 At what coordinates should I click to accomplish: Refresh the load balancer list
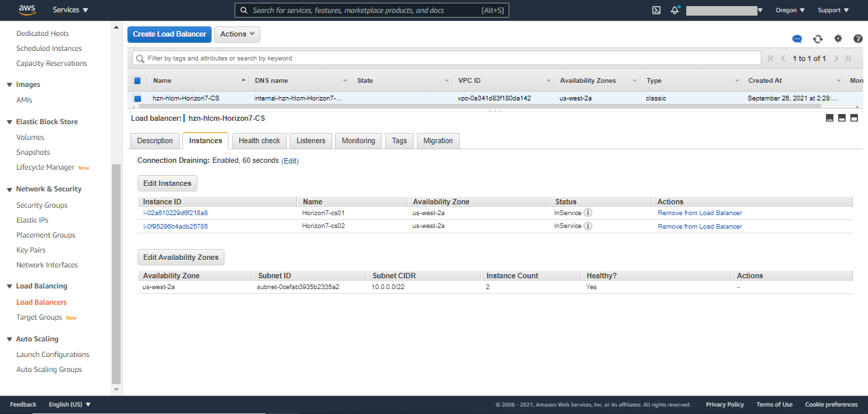817,39
